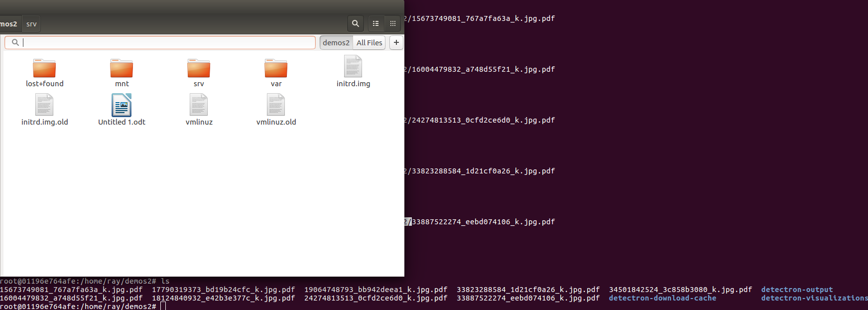Click 33823288584_1d21cf0a26_k.jpg.pdf in ls output
This screenshot has height=310, width=868.
coord(528,290)
